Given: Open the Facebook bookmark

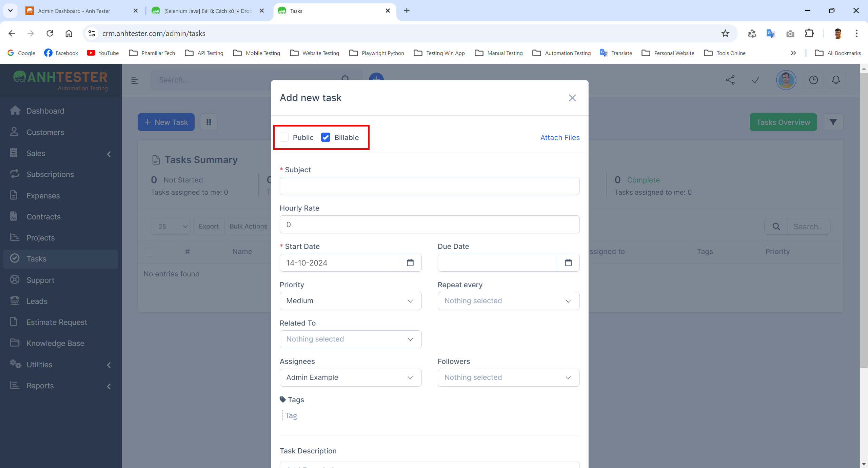Looking at the screenshot, I should (61, 53).
